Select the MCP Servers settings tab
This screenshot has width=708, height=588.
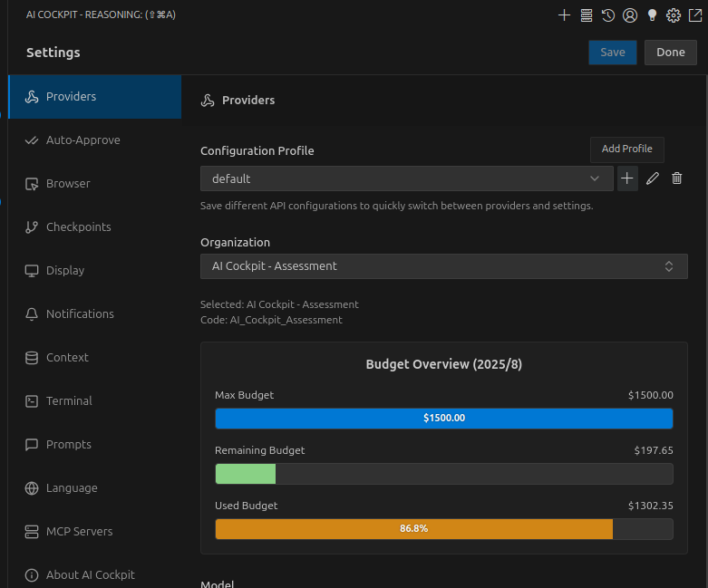(79, 532)
